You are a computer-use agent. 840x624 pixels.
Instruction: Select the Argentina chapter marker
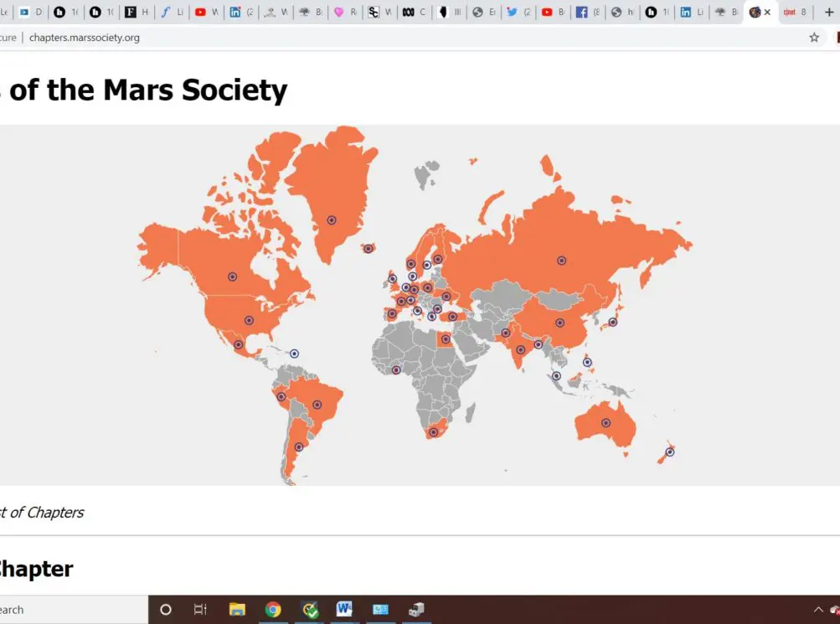point(298,447)
